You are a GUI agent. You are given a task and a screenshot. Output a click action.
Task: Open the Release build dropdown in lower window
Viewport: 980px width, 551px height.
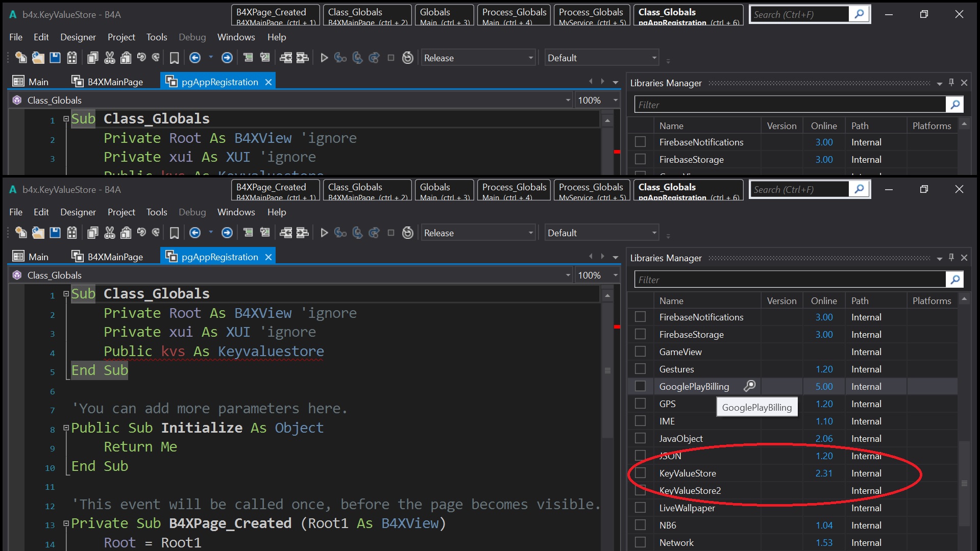pos(530,233)
